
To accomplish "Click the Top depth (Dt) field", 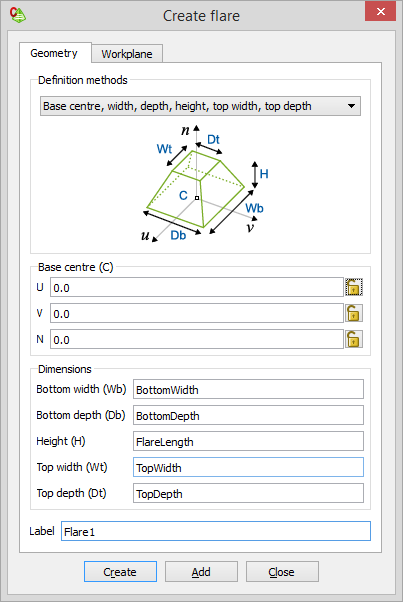I will pos(248,493).
